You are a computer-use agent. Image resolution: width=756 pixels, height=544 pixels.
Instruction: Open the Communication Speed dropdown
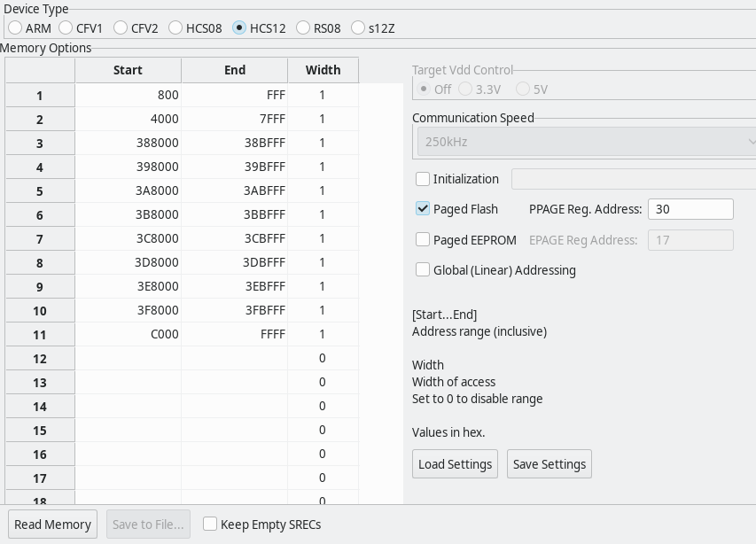tap(585, 142)
